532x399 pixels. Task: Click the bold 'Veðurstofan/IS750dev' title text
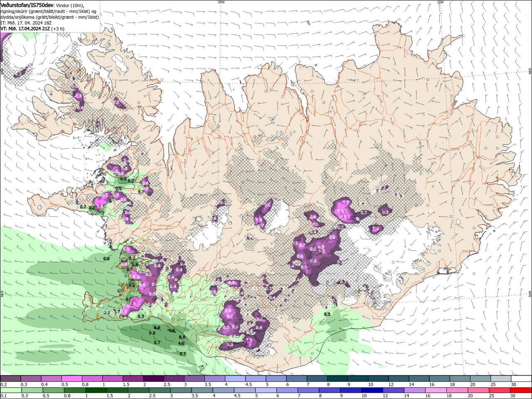point(27,5)
